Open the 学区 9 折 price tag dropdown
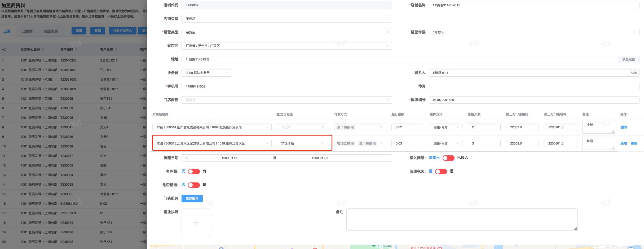644x249 pixels. click(302, 143)
